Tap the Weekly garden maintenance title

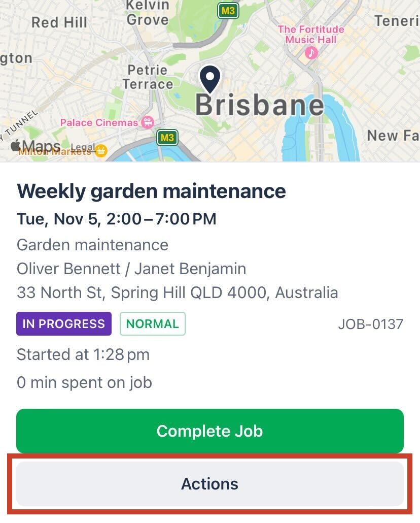(151, 191)
